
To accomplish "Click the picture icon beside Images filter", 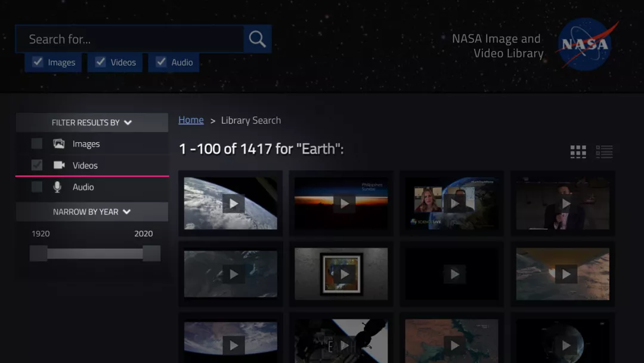I will (58, 143).
